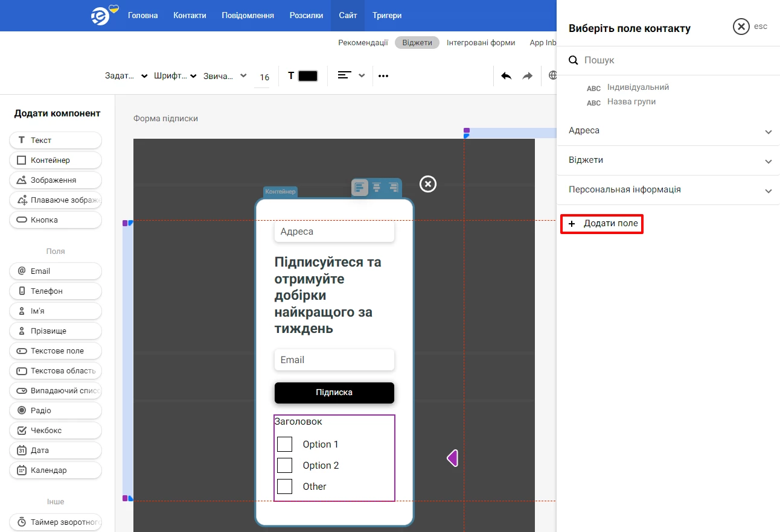Add Плаваюче зображення component
780x532 pixels.
coord(56,200)
